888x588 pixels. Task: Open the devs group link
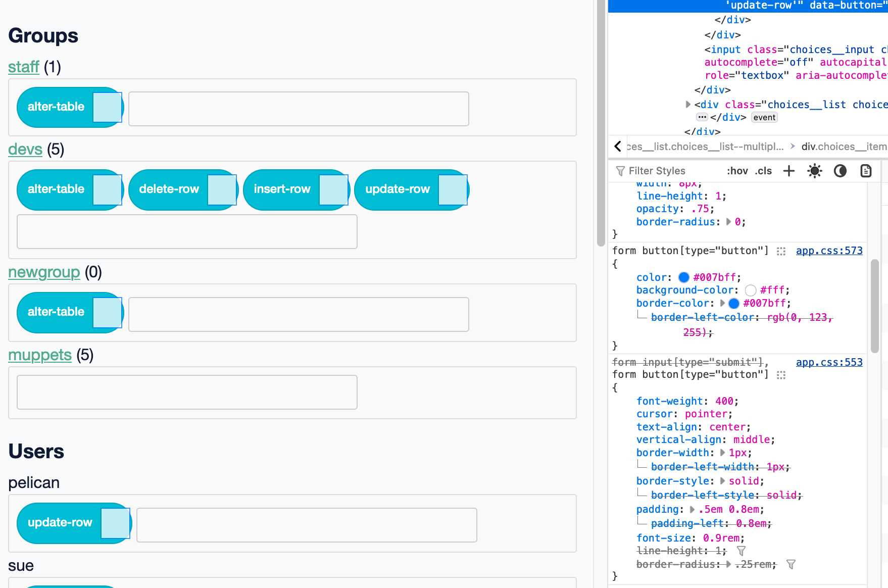pyautogui.click(x=25, y=150)
